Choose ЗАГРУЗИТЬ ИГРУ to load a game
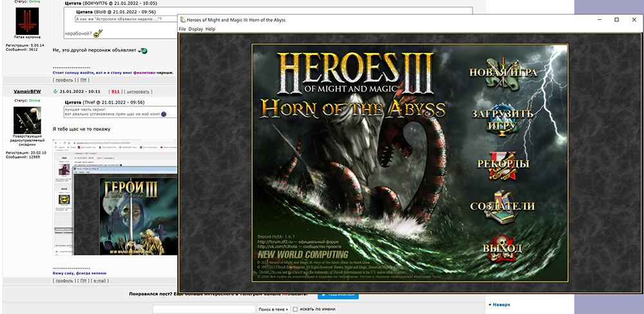This screenshot has width=644, height=314. [502, 119]
